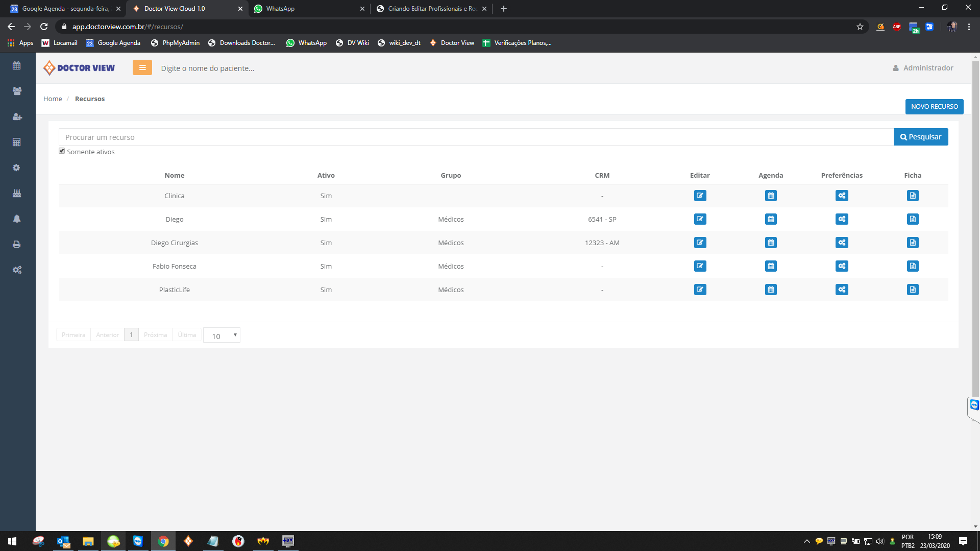Expand the page size dropdown showing 10

222,336
